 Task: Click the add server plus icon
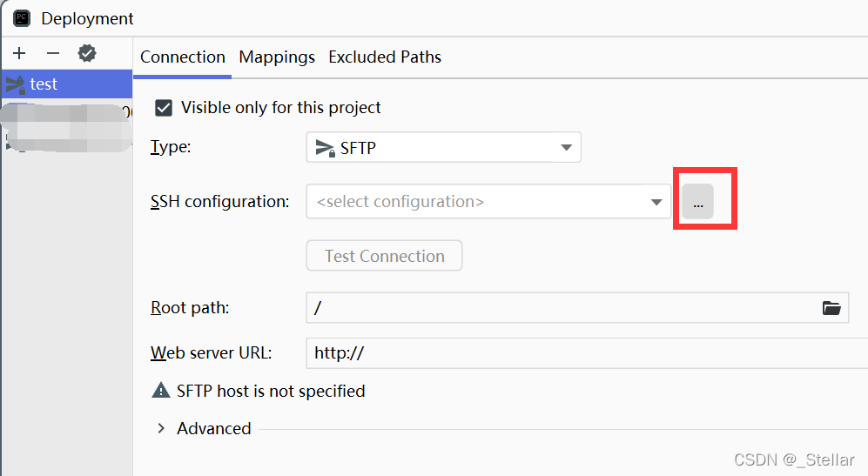coord(19,54)
